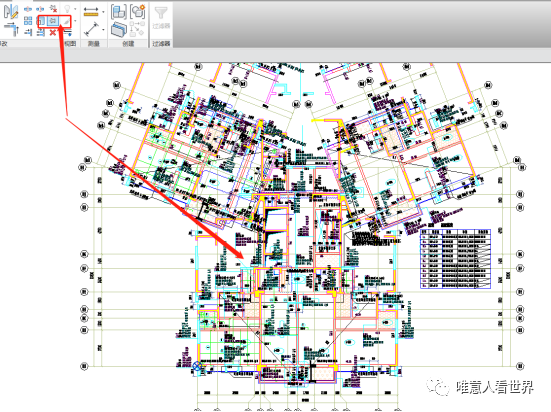Select Measure Between Two References tool

coord(91,12)
